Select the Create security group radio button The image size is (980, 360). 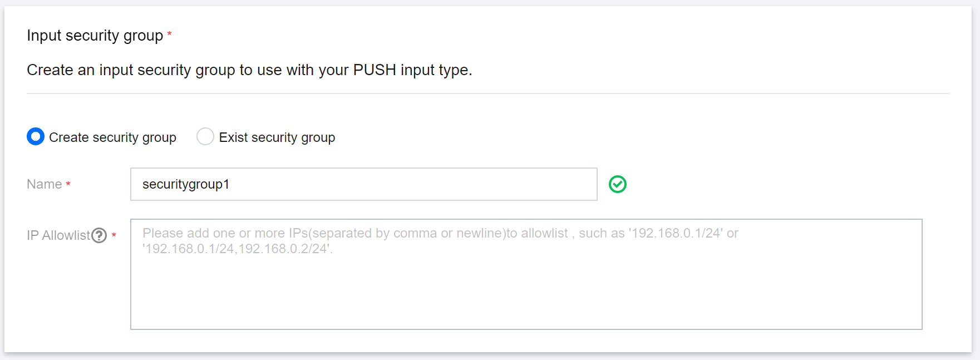coord(36,136)
